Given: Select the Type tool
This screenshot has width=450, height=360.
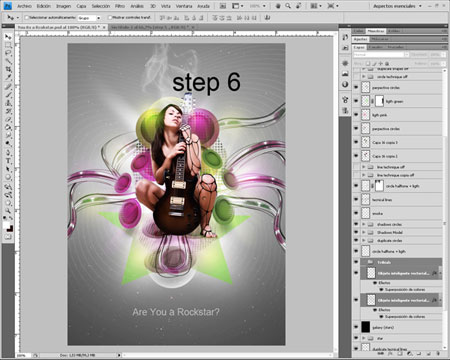Looking at the screenshot, I should point(8,161).
